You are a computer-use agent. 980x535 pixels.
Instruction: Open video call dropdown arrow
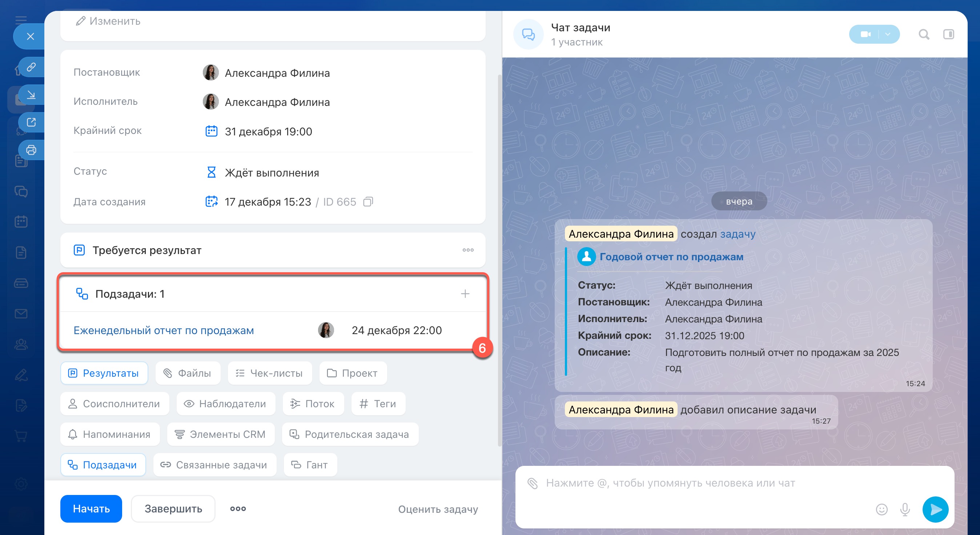pyautogui.click(x=888, y=35)
